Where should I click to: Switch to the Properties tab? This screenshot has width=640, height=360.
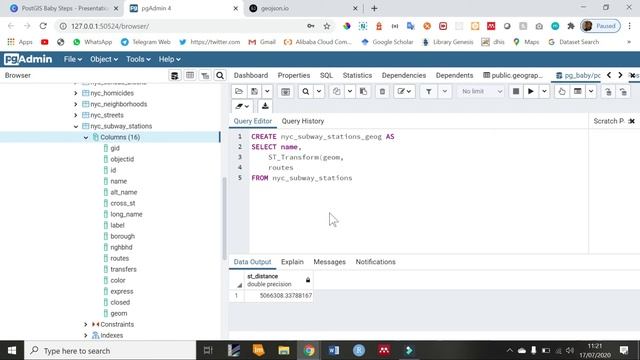(294, 75)
